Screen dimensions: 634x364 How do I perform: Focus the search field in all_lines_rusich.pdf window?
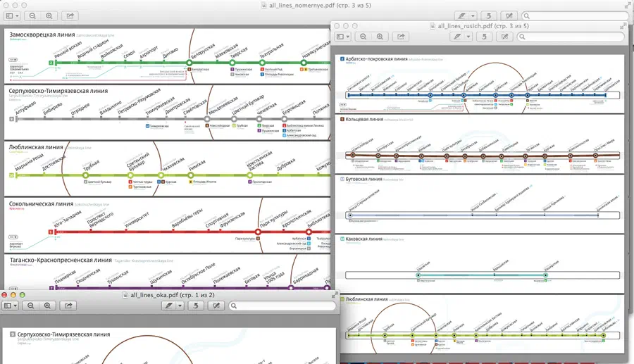tap(571, 37)
